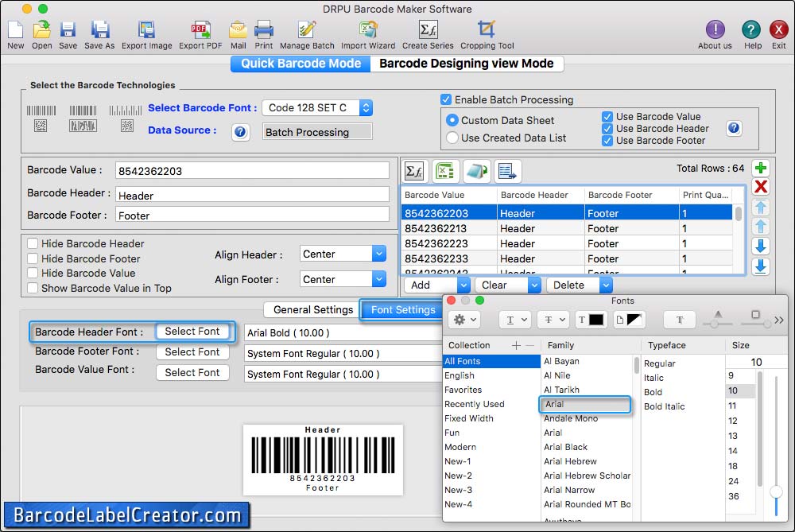Screen dimensions: 795x532
Task: Click the Export PDF icon
Action: 200,30
